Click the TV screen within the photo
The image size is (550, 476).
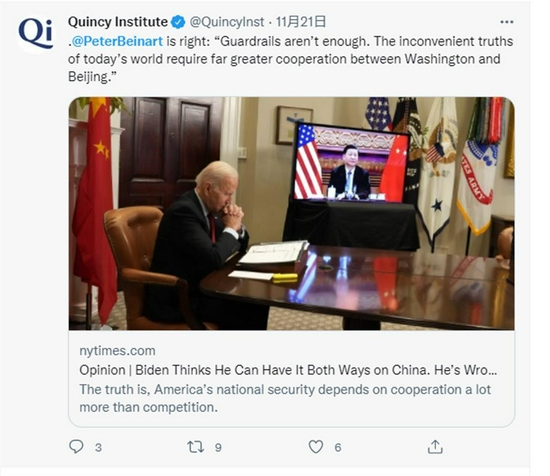(351, 164)
